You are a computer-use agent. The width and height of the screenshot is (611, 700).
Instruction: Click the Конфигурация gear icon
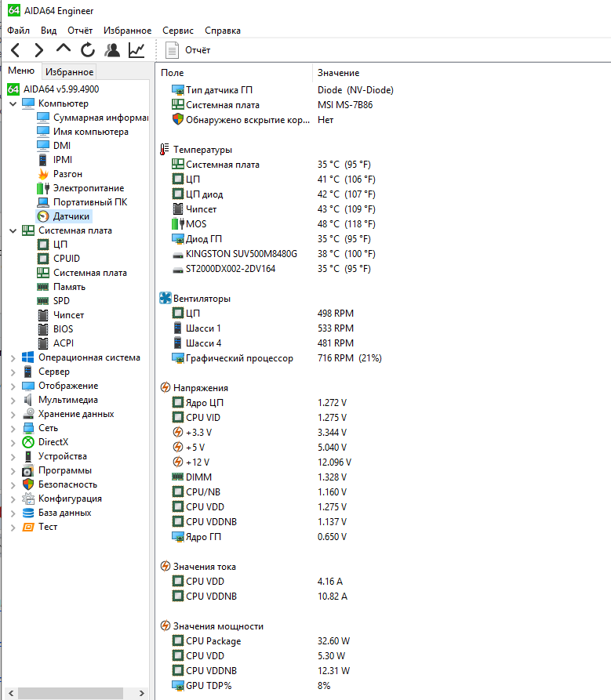[x=28, y=499]
